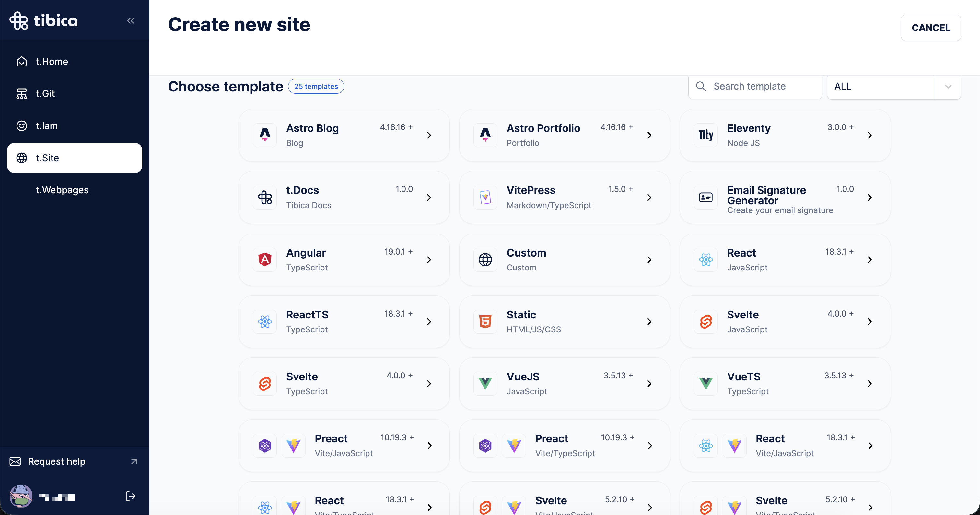Click the Email Signature Generator card icon
This screenshot has height=515, width=980.
tap(706, 197)
